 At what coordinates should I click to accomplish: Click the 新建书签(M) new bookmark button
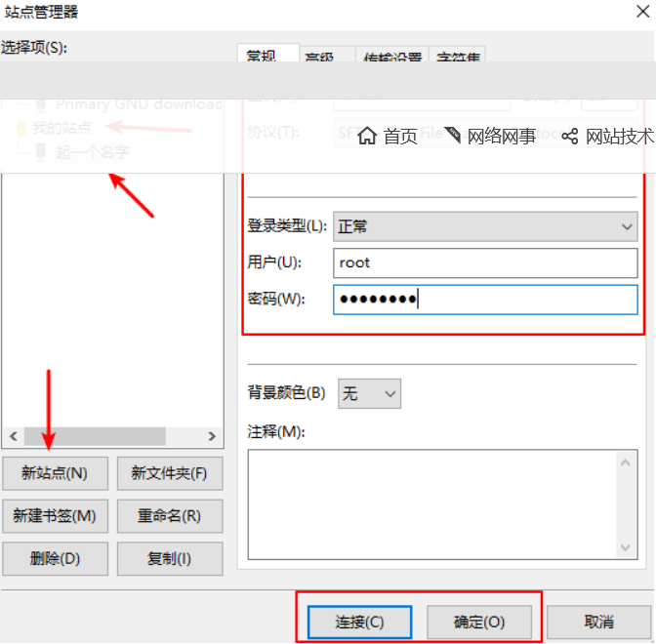click(x=55, y=516)
